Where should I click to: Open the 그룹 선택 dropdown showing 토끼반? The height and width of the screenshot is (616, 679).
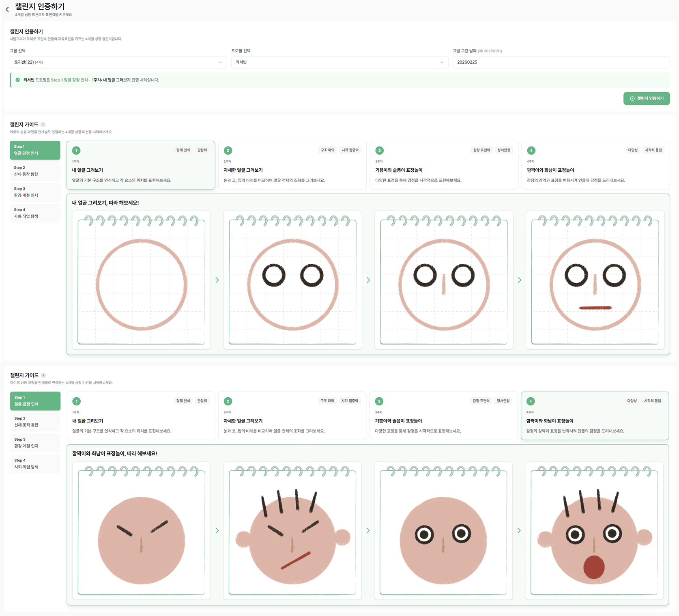click(118, 62)
